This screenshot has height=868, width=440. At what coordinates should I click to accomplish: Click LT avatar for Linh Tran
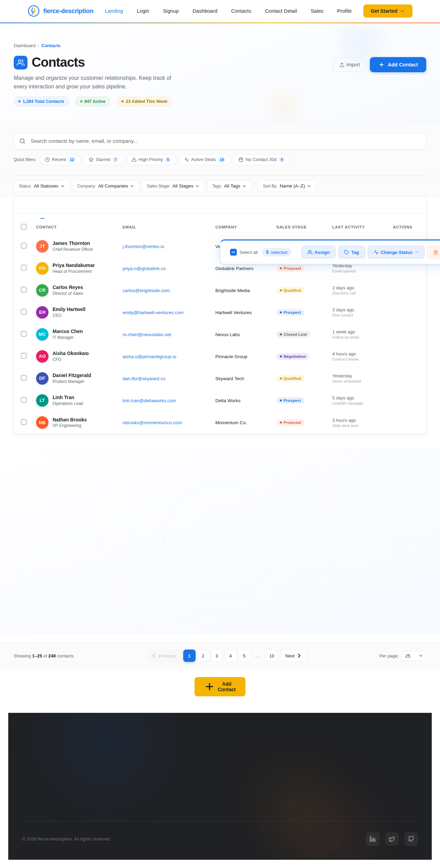click(42, 400)
